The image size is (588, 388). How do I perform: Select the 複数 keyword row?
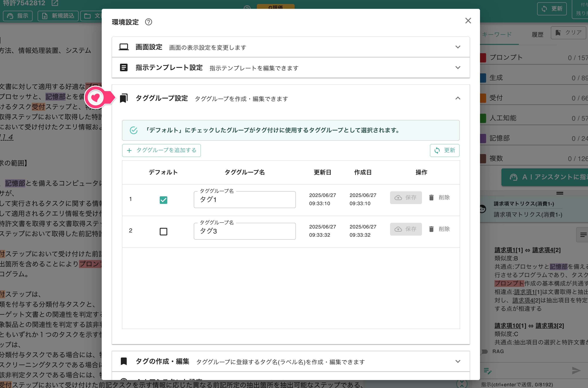[x=534, y=158]
